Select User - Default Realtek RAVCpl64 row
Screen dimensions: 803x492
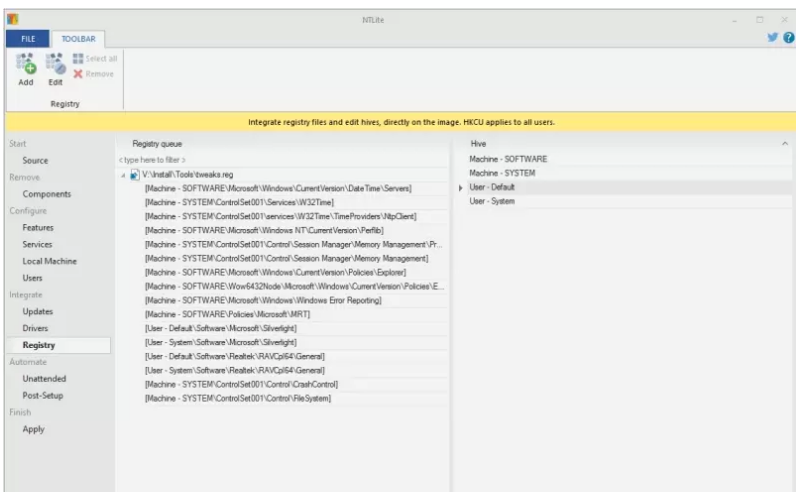click(x=235, y=356)
